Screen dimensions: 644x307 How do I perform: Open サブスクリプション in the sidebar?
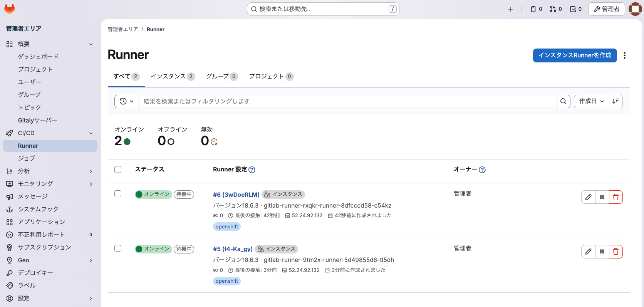(x=50, y=247)
